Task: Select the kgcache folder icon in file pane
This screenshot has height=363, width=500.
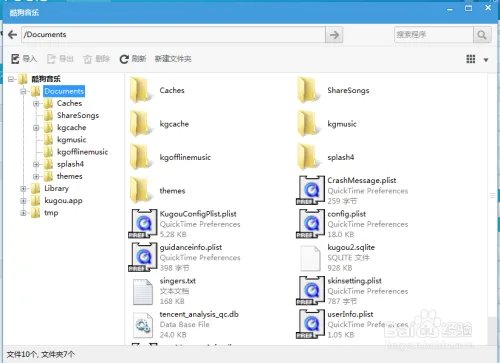Action: (140, 123)
